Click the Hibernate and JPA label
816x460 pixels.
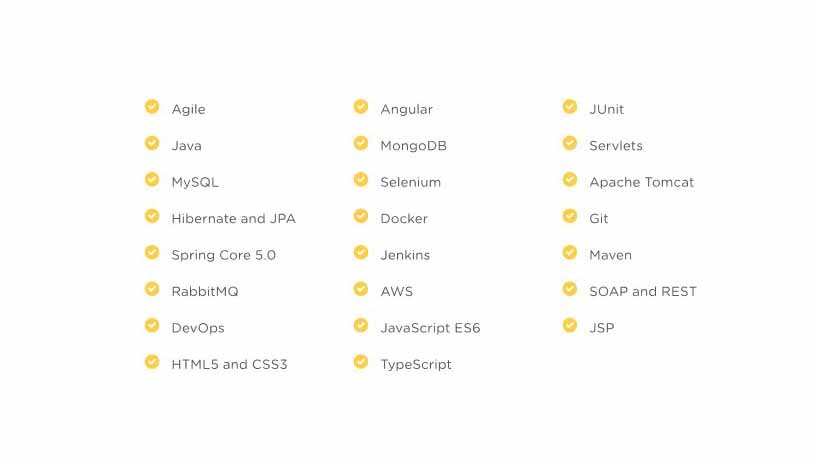click(233, 219)
